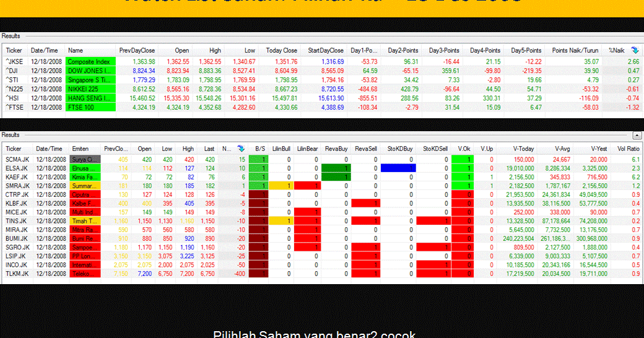Click the Emiten column header
Image resolution: width=644 pixels, height=338 pixels.
pyautogui.click(x=85, y=149)
